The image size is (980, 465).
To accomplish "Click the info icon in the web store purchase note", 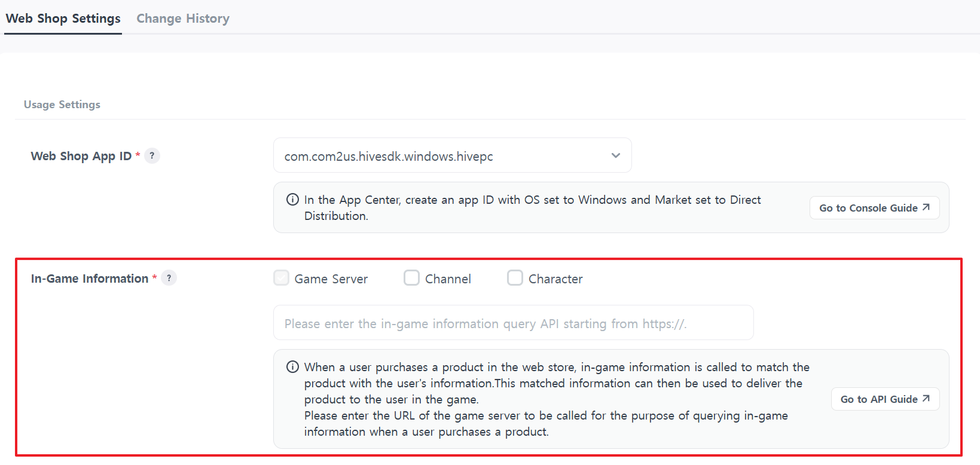I will pos(292,367).
